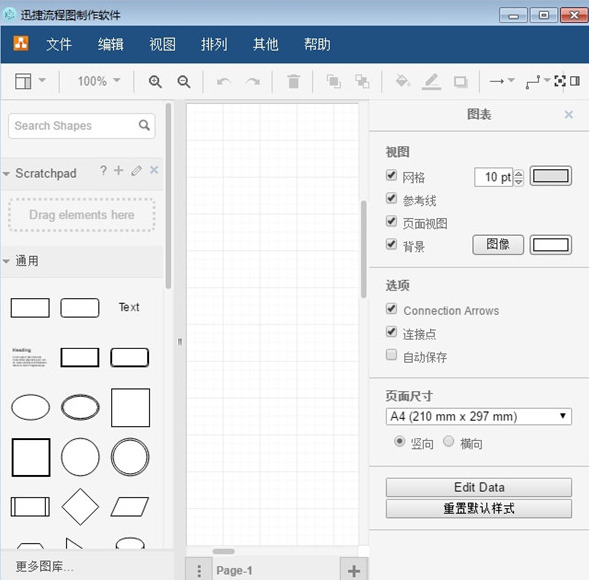Click the 重置默认样式 button
Viewport: 589px width, 580px height.
(x=479, y=509)
